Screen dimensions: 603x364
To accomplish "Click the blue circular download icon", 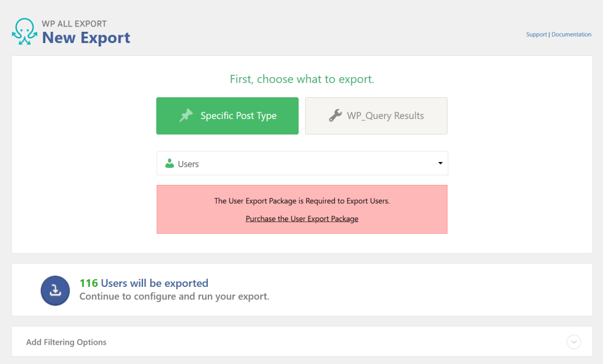I will click(55, 290).
